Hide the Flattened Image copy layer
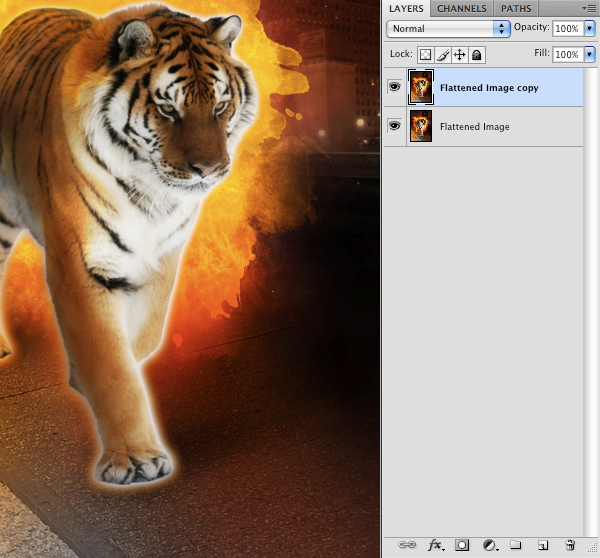Image resolution: width=600 pixels, height=558 pixels. pyautogui.click(x=395, y=87)
